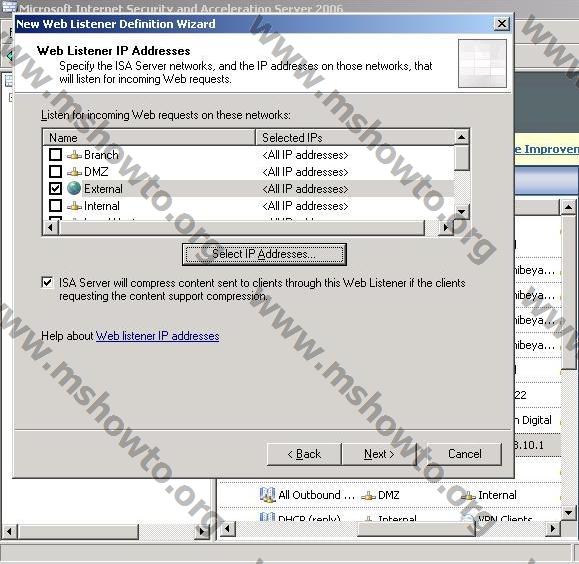
Task: Check the DMZ network checkbox
Action: [x=55, y=171]
